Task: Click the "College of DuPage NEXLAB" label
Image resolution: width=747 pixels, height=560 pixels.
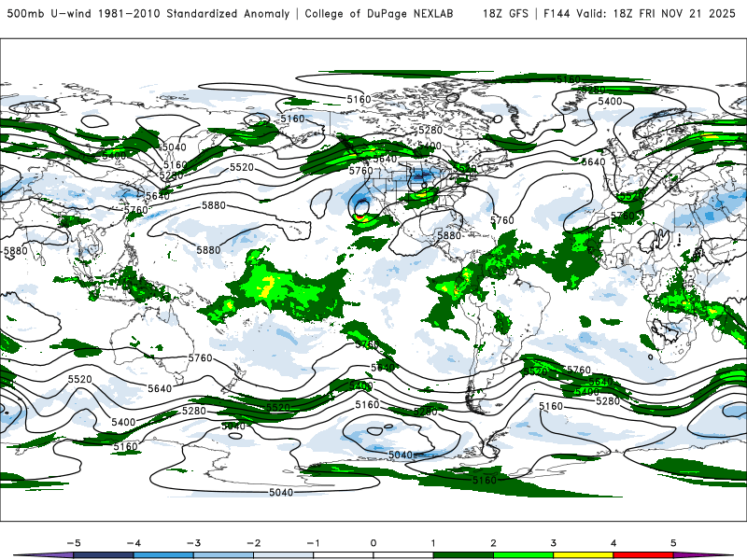Action: tap(379, 13)
